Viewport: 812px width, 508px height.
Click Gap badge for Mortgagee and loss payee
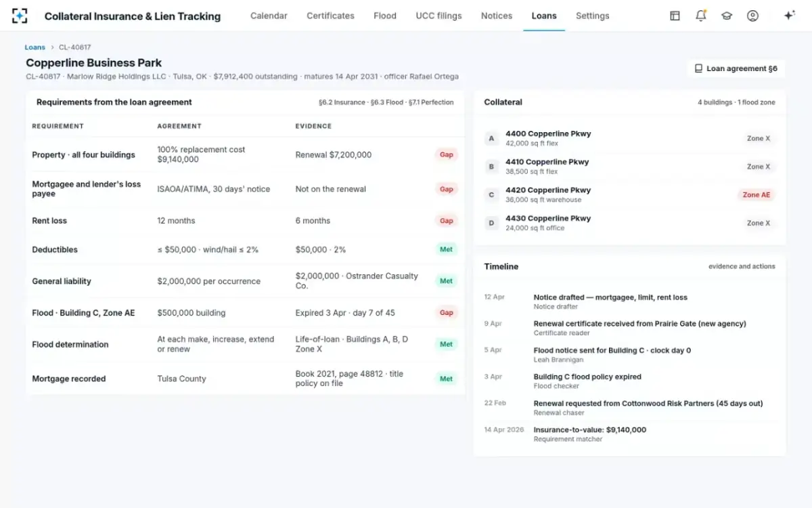point(447,189)
